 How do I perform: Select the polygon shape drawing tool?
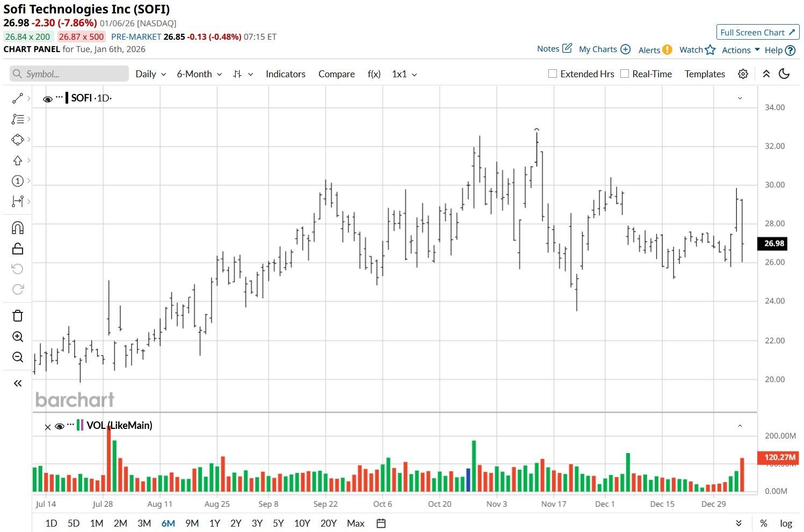(17, 140)
